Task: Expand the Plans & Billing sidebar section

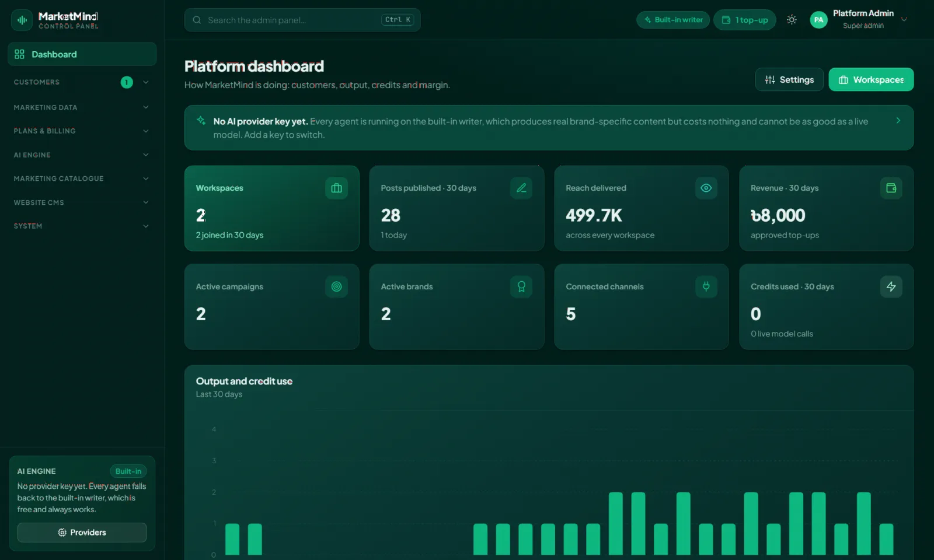Action: 82,131
